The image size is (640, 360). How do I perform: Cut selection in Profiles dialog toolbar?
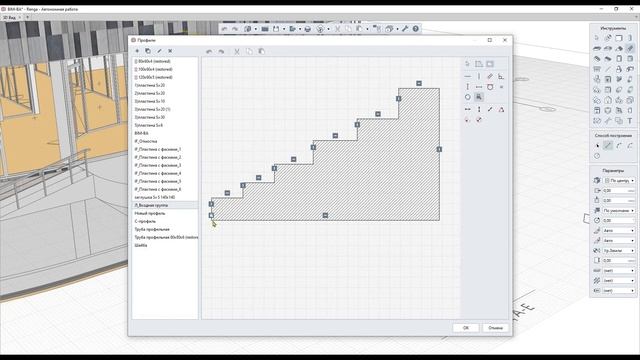point(237,51)
